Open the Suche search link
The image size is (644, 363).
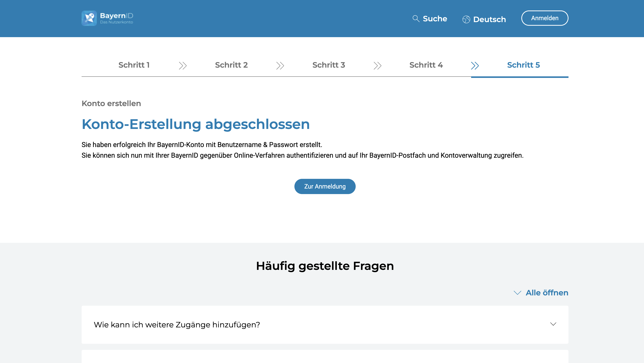[x=429, y=19]
